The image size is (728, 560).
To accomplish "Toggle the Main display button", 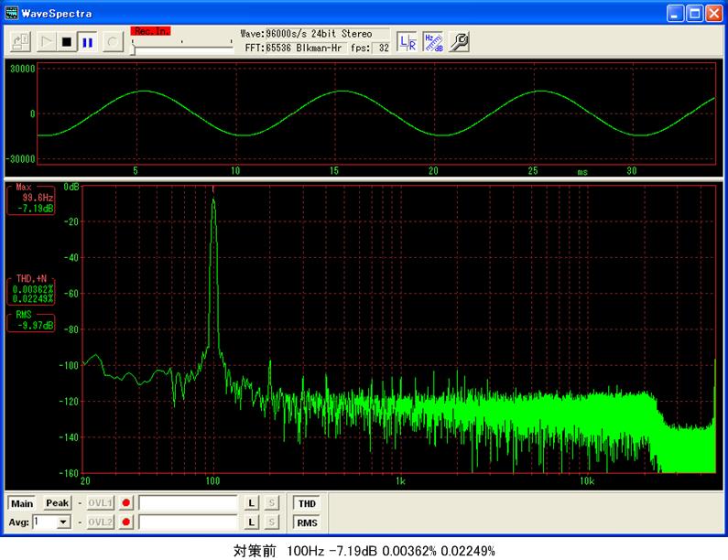I will click(22, 503).
